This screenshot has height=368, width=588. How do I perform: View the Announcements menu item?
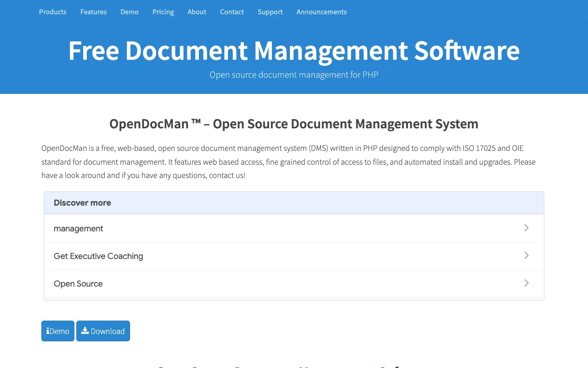(x=322, y=12)
